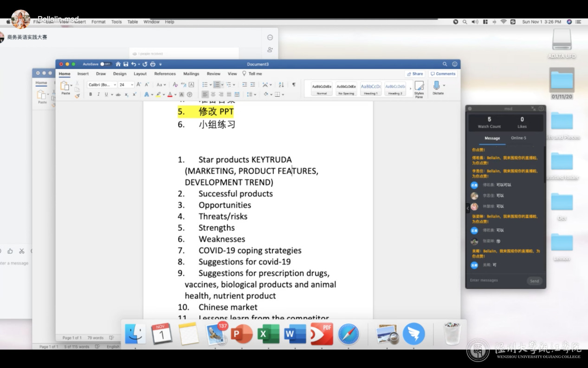
Task: Click the Bullets list icon
Action: click(x=205, y=85)
